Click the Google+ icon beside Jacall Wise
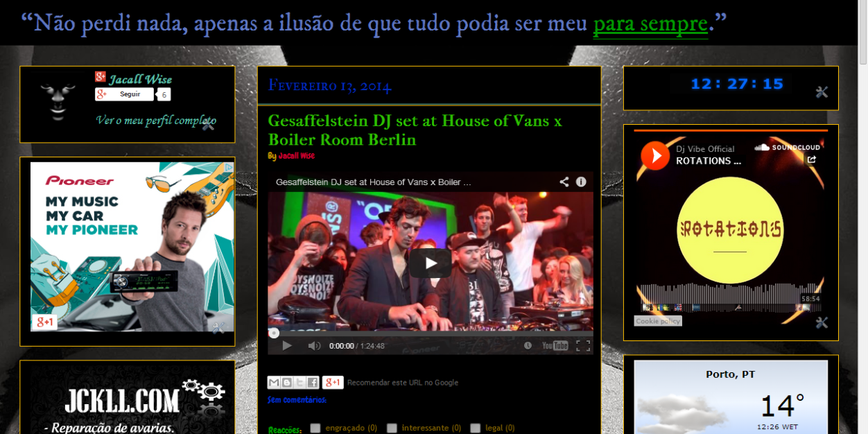The image size is (868, 434). (101, 77)
